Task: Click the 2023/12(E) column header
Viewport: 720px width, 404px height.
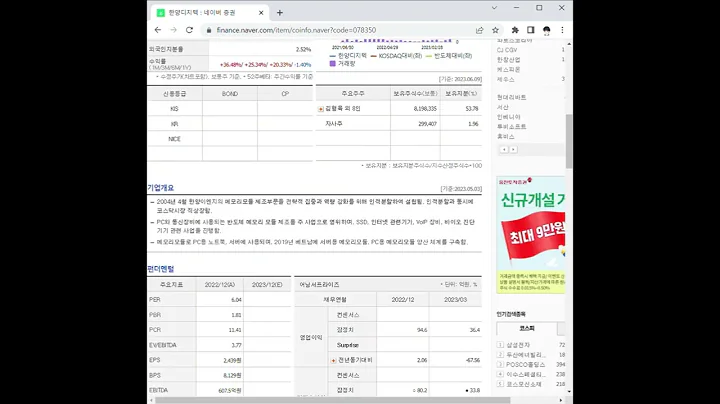Action: click(x=267, y=285)
